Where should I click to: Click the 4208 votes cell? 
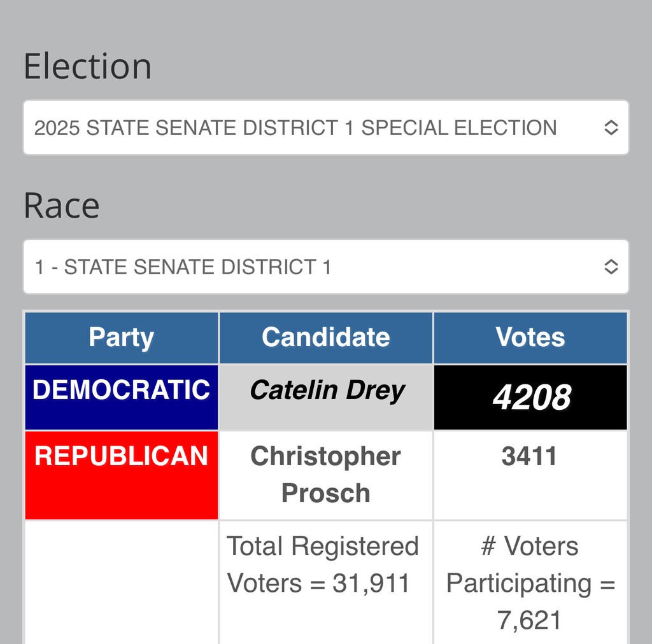530,397
